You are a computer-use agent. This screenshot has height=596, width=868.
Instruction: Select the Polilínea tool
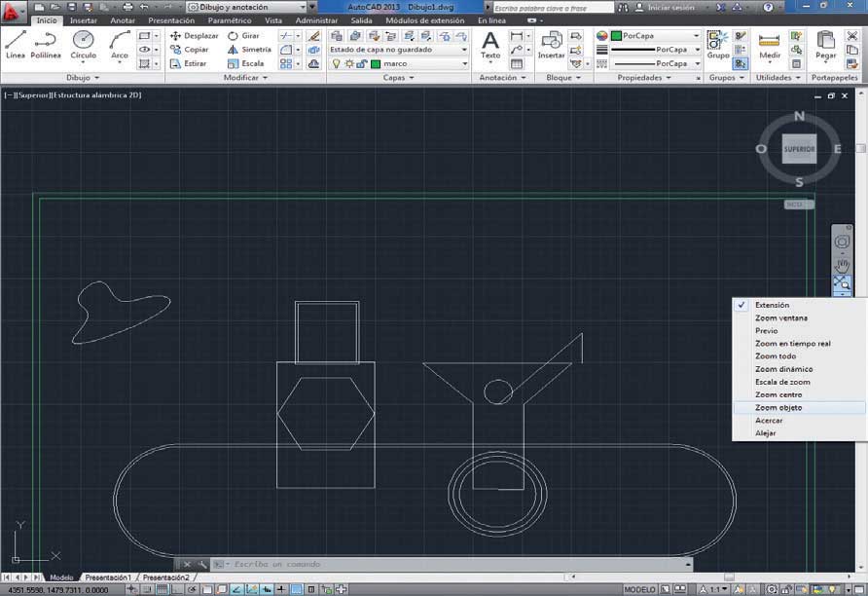46,45
